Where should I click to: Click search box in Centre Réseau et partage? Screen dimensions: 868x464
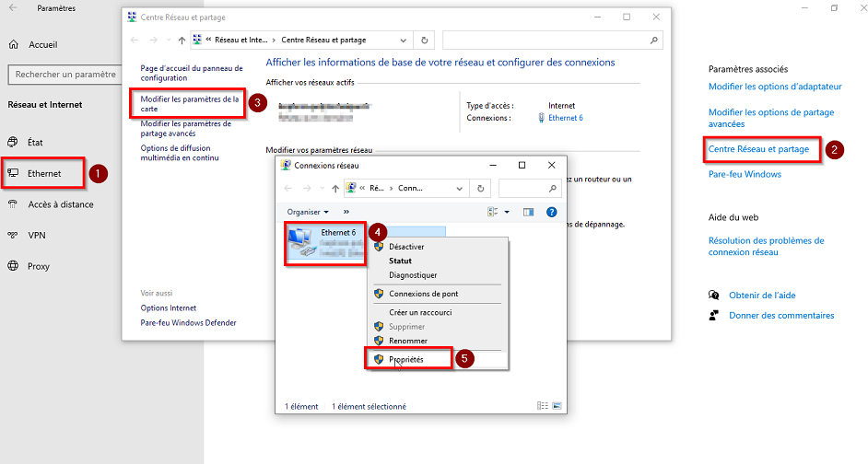point(552,40)
